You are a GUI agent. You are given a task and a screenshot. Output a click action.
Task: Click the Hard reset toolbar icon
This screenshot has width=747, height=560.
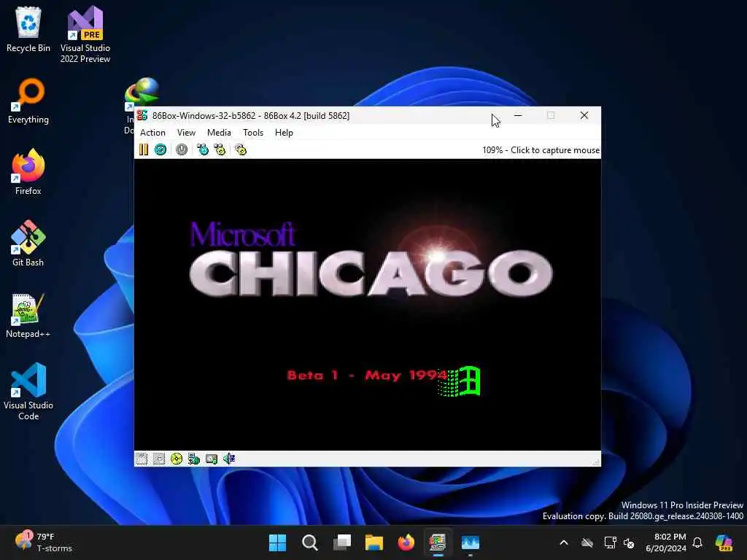[x=160, y=149]
